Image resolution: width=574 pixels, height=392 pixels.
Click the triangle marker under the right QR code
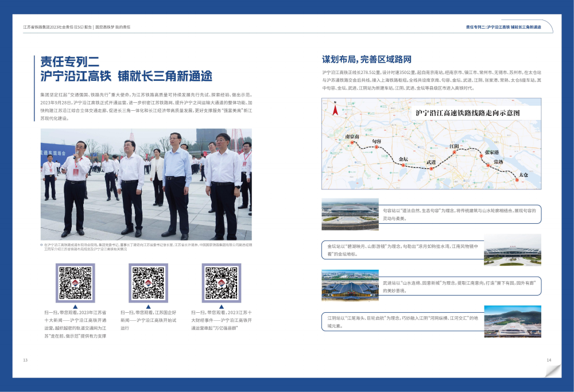tap(222, 306)
